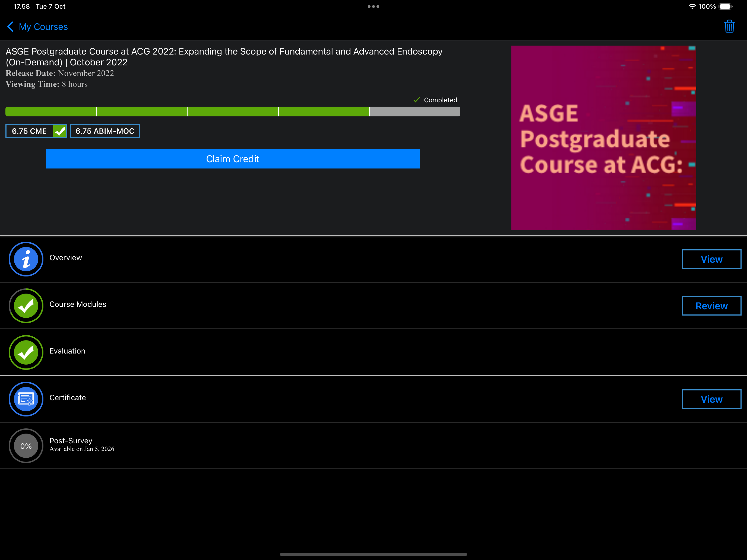Tap the Certificate icon
Screen dimensions: 747x560
coord(26,399)
